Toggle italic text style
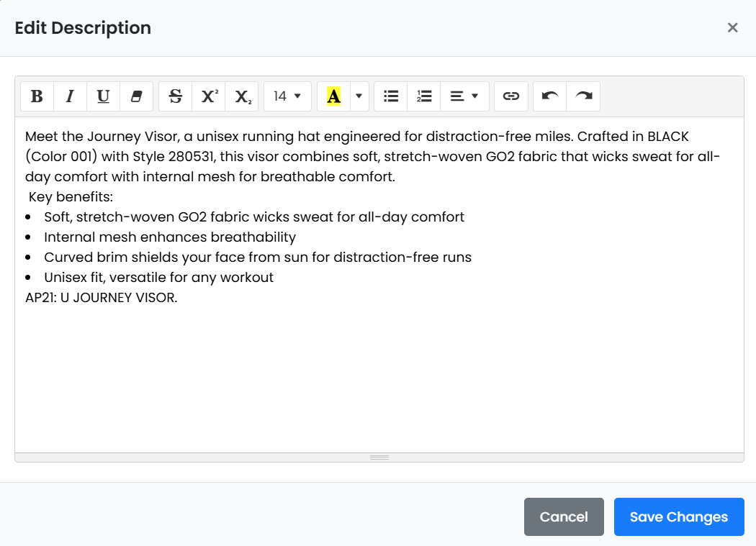The width and height of the screenshot is (756, 546). tap(70, 96)
